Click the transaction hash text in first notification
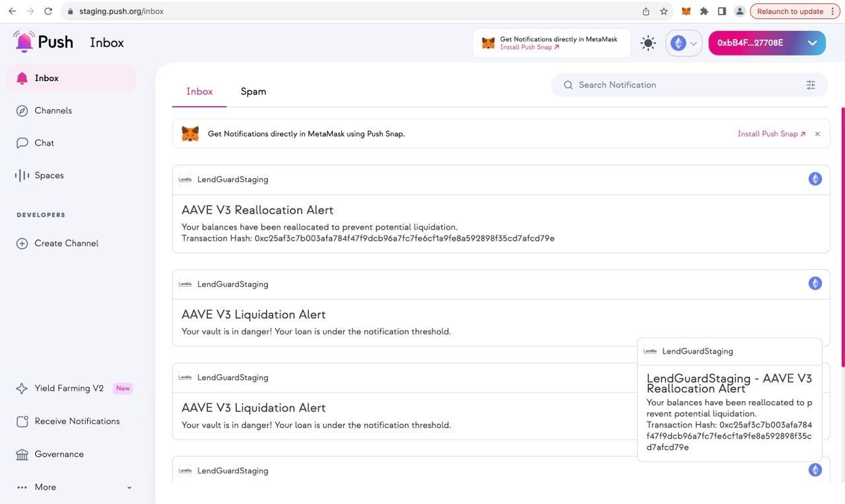This screenshot has width=845, height=504. tap(368, 239)
